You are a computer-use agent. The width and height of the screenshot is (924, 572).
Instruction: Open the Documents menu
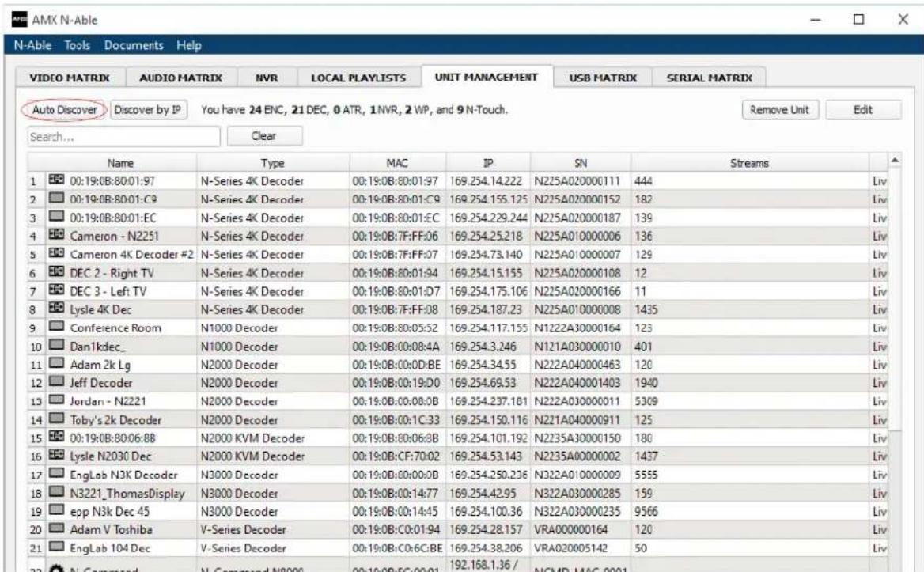134,45
